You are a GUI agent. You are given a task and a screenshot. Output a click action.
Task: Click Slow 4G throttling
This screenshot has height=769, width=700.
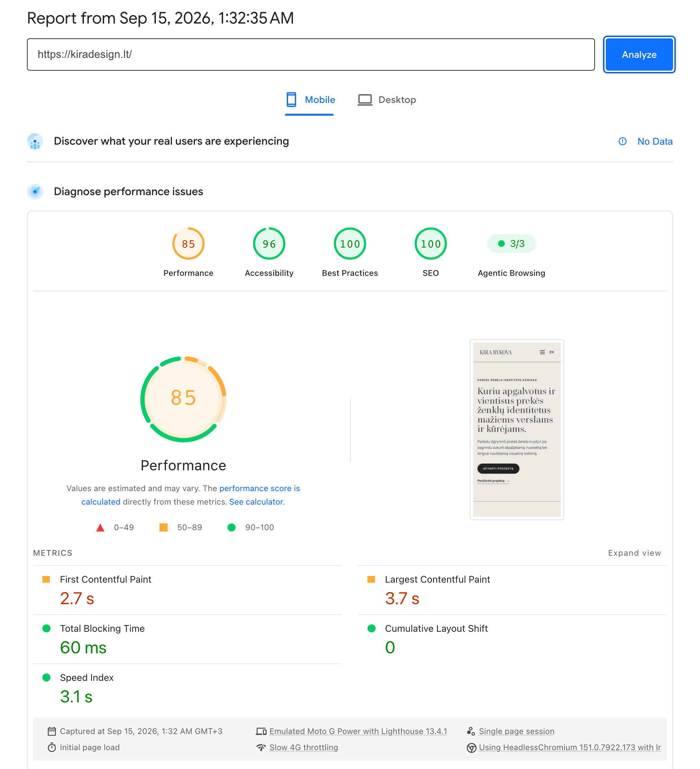[304, 747]
